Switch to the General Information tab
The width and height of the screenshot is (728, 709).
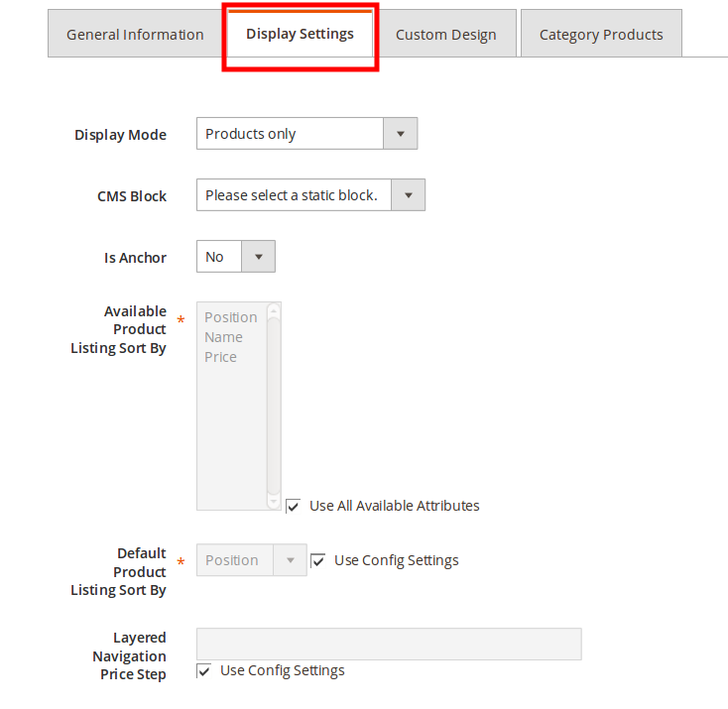tap(135, 35)
